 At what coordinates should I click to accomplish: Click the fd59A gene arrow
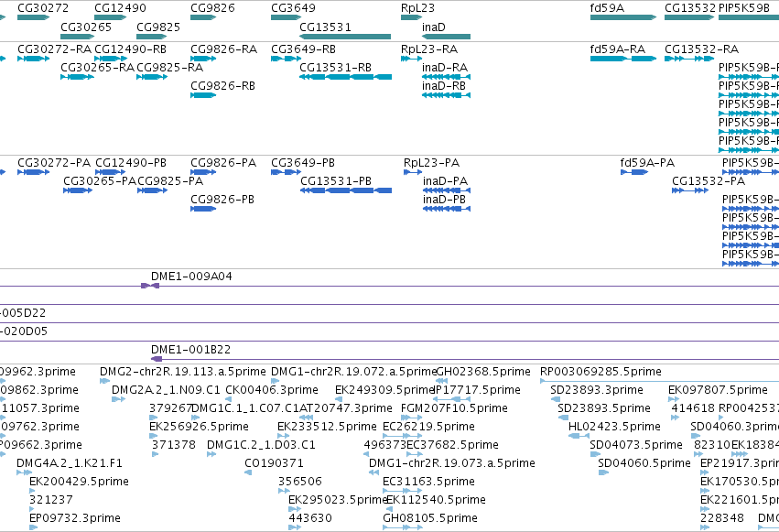[623, 17]
